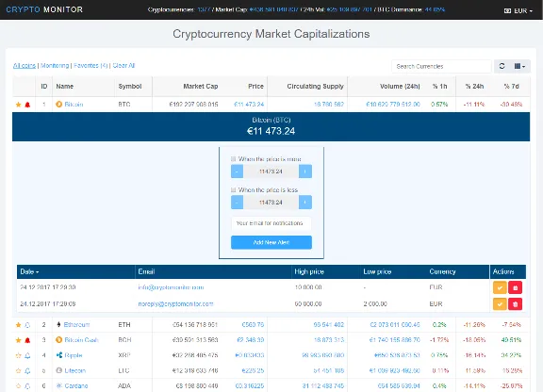The image size is (543, 392).
Task: Switch to All coins view
Action: pos(25,65)
